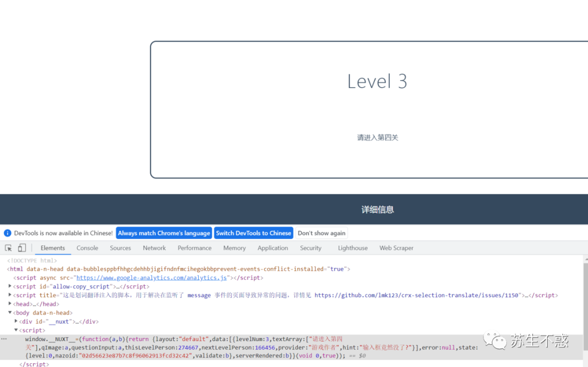The height and width of the screenshot is (367, 588).
Task: Collapse the open script node
Action: pos(16,330)
